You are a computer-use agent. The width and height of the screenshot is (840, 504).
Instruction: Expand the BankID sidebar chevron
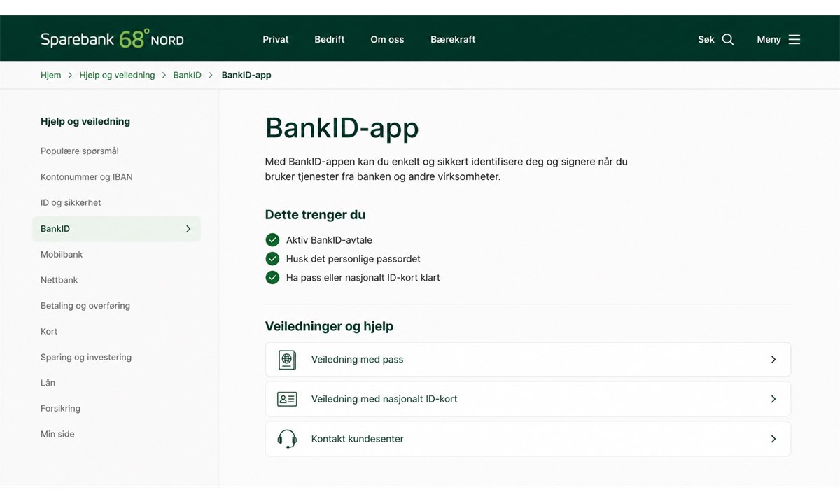tap(188, 229)
